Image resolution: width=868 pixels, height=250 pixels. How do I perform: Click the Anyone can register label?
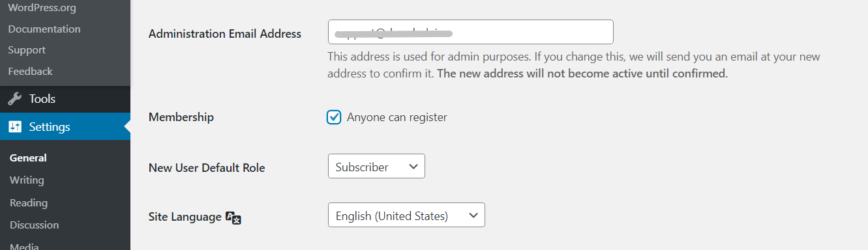point(397,117)
